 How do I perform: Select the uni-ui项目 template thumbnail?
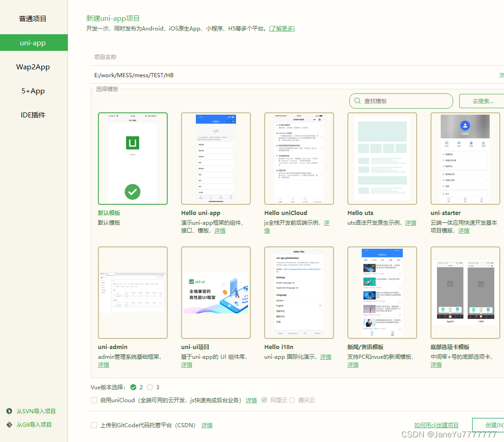coord(216,293)
